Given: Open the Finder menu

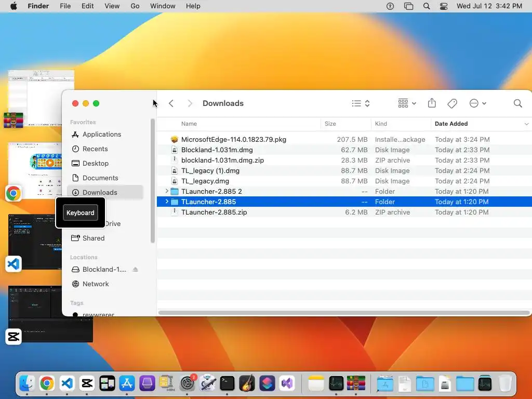Looking at the screenshot, I should click(x=38, y=6).
